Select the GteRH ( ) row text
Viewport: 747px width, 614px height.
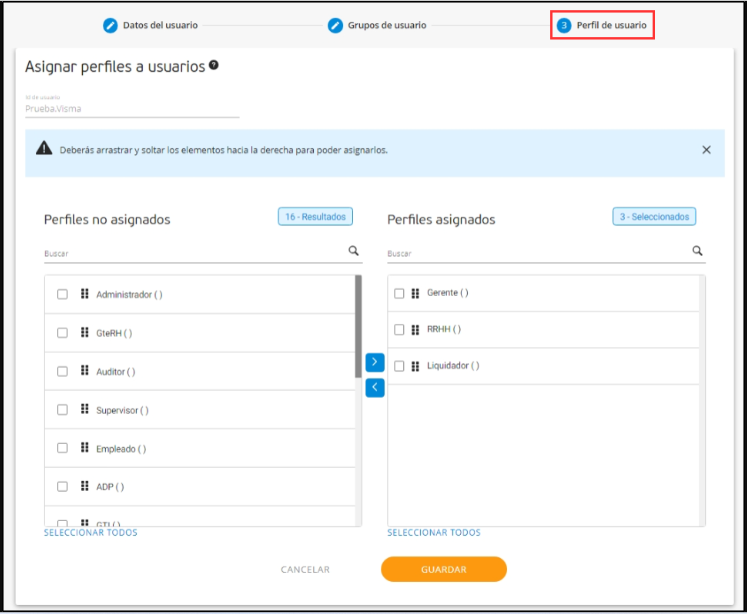114,333
